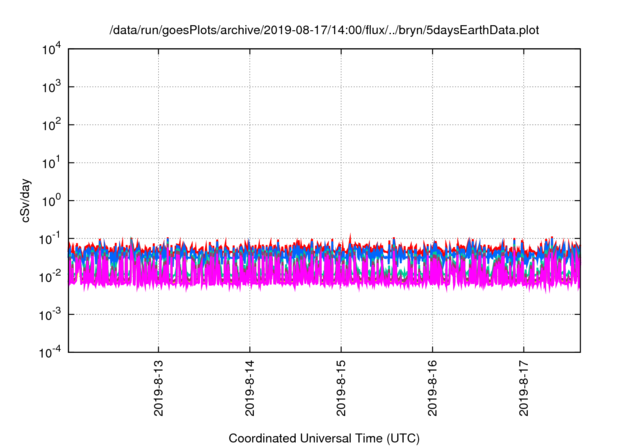Click the 2019-8-16 date axis label

pos(433,388)
